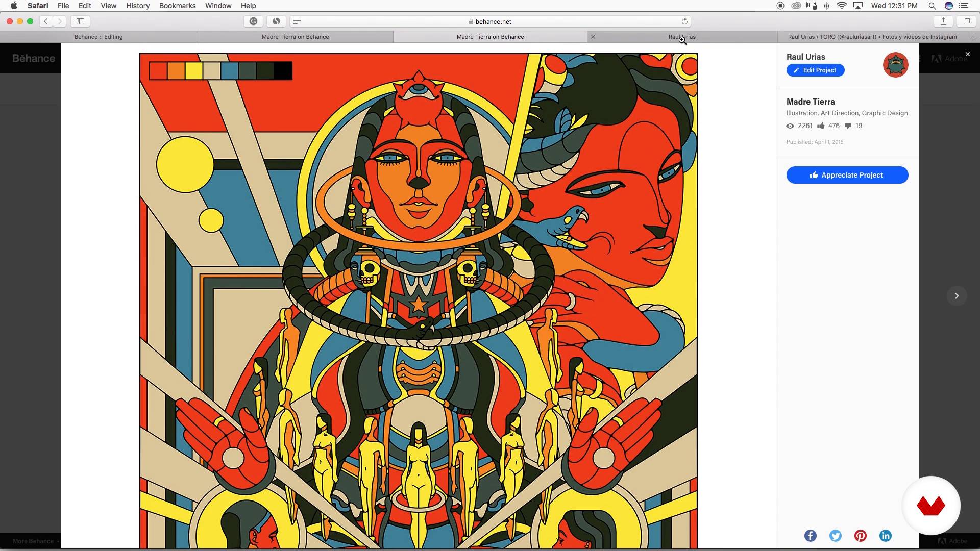Switch to the Raul Urias tab
Screen dimensions: 980x551
pyautogui.click(x=682, y=37)
